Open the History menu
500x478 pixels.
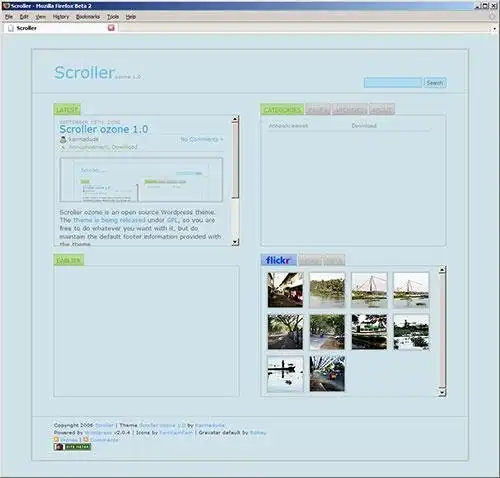(61, 17)
